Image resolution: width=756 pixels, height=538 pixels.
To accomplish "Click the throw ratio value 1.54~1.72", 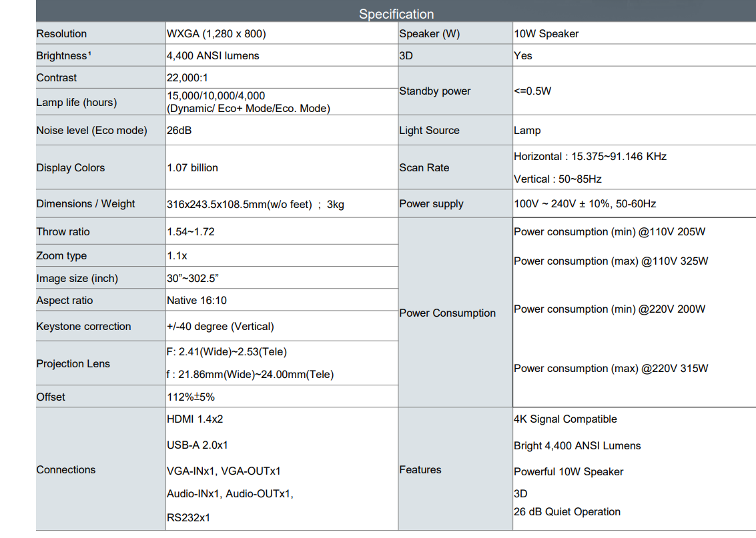I will (191, 232).
